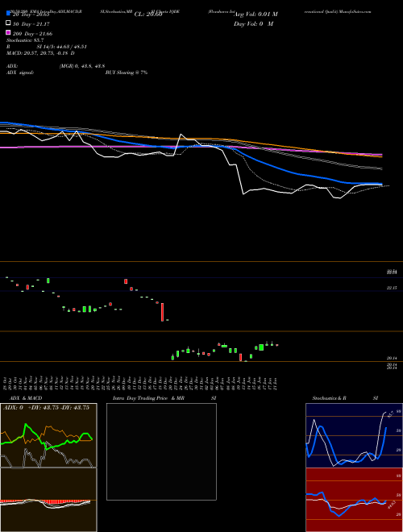Open the empty Intra Day Trading Price panel
This screenshot has height=532, width=403.
tap(161, 451)
